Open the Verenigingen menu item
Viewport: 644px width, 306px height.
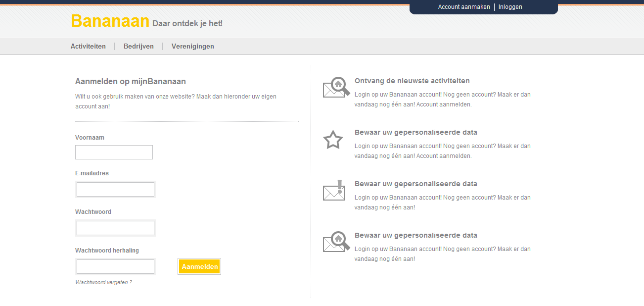click(x=193, y=46)
